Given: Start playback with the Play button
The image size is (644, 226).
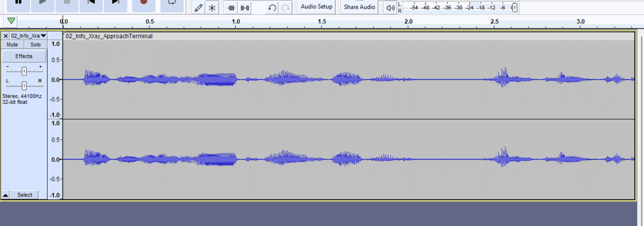Looking at the screenshot, I should pyautogui.click(x=43, y=3).
